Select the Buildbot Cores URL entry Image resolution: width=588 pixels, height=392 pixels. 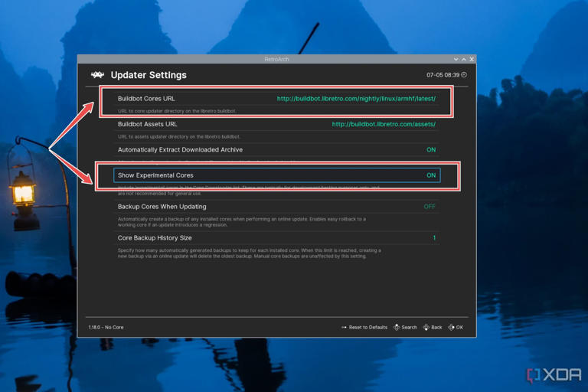(x=276, y=99)
